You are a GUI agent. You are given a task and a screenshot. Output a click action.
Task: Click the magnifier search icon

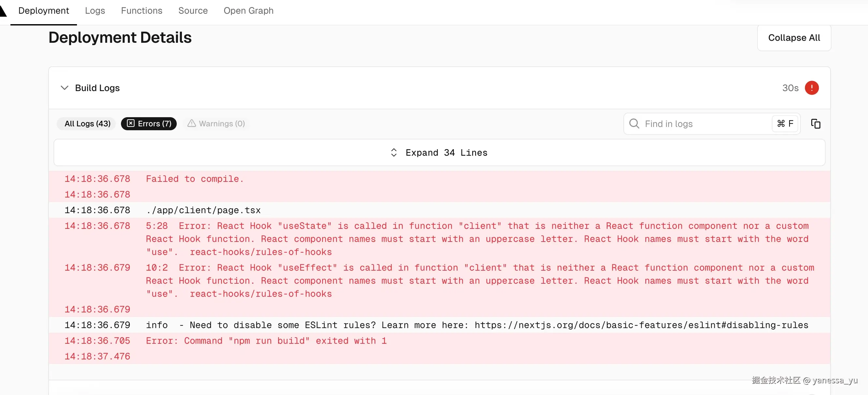tap(634, 124)
